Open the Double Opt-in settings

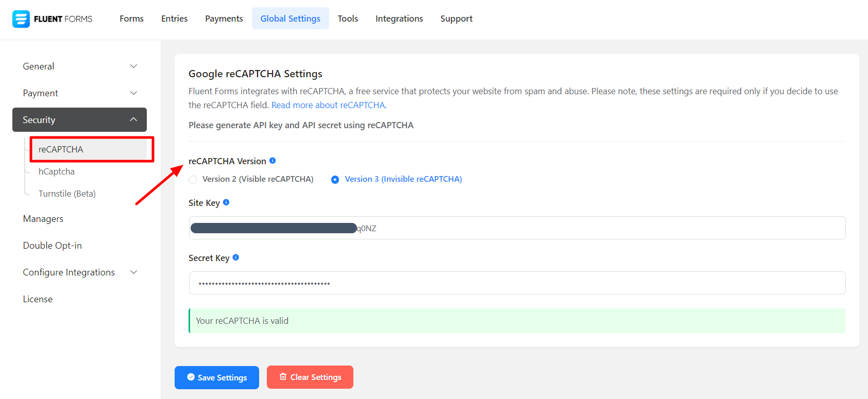(x=53, y=246)
